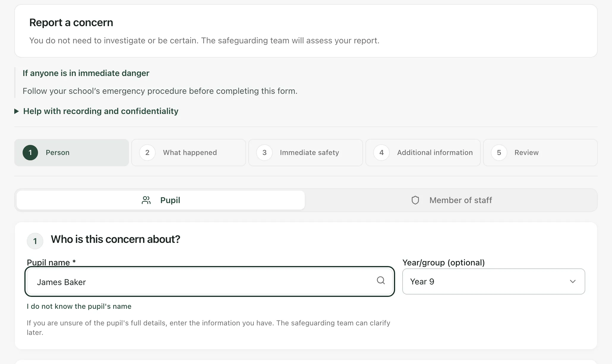Select the Pupil option
612x364 pixels.
161,200
